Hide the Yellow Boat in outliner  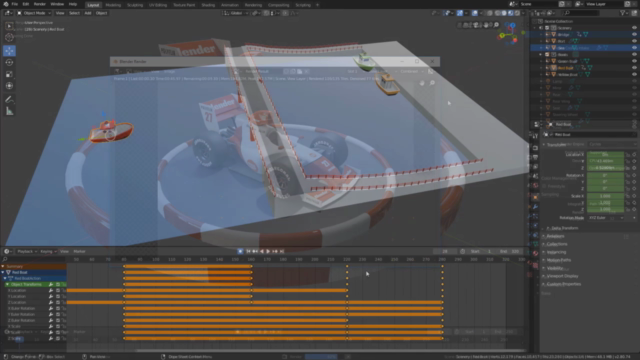point(634,75)
